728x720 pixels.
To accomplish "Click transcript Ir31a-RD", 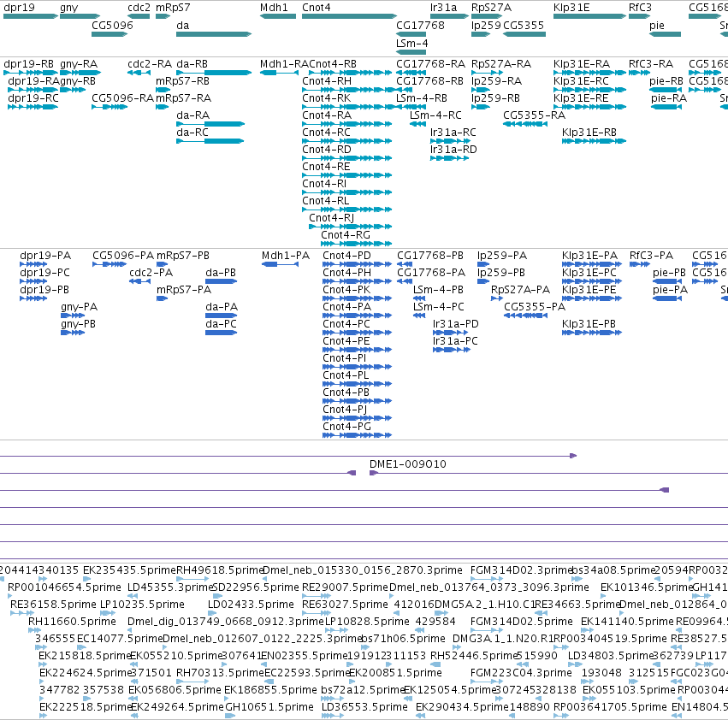I will pyautogui.click(x=449, y=158).
